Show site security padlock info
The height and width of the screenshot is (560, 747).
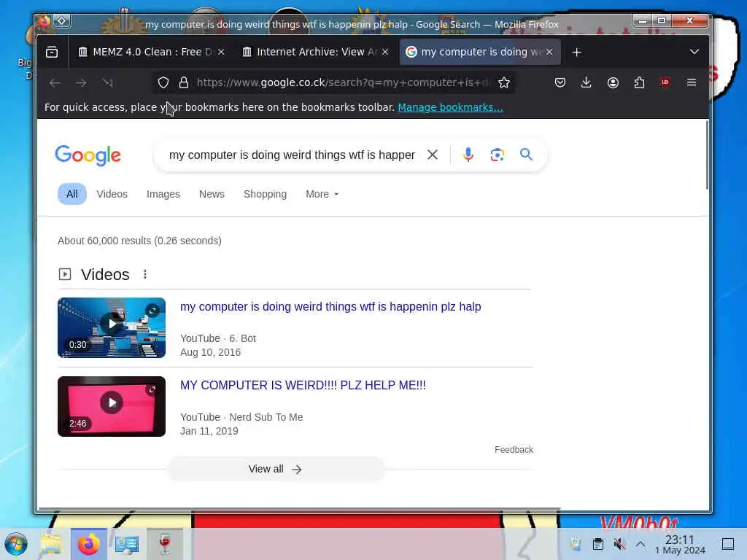184,83
